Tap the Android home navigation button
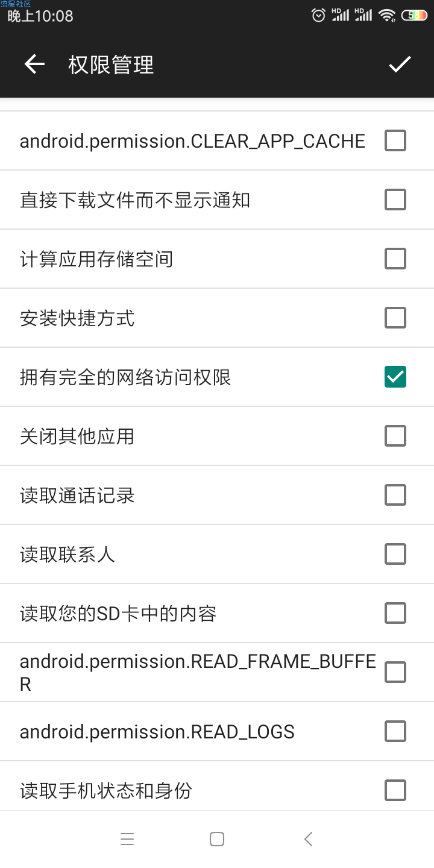 217,839
